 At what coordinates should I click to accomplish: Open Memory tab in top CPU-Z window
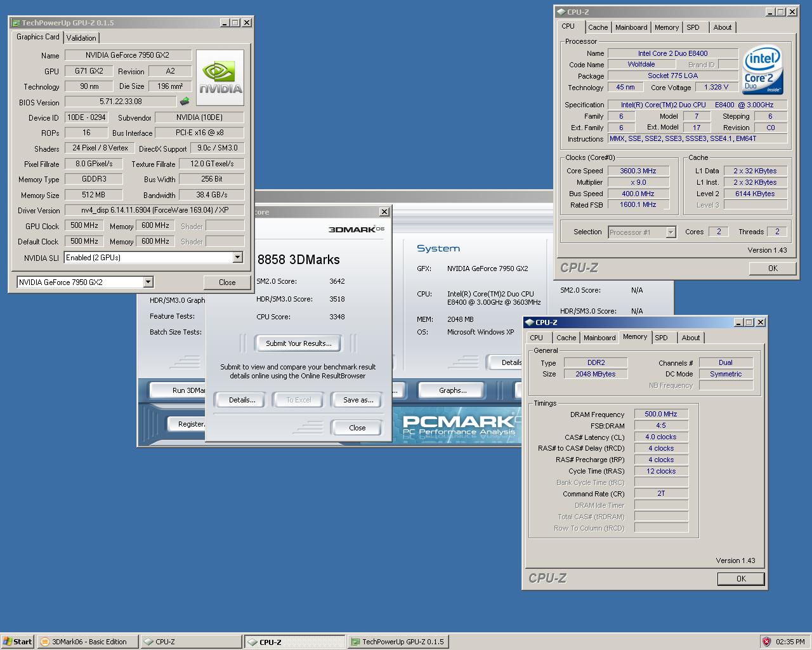667,27
